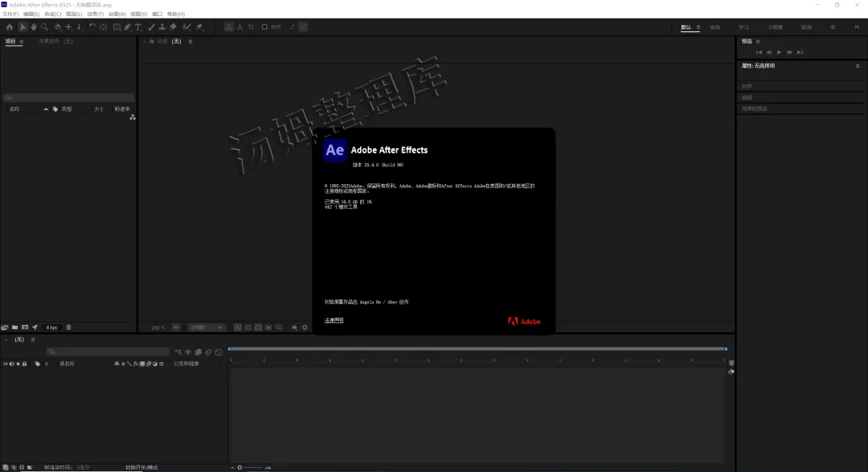This screenshot has width=868, height=472.
Task: Jump to last frame in preview
Action: [800, 52]
